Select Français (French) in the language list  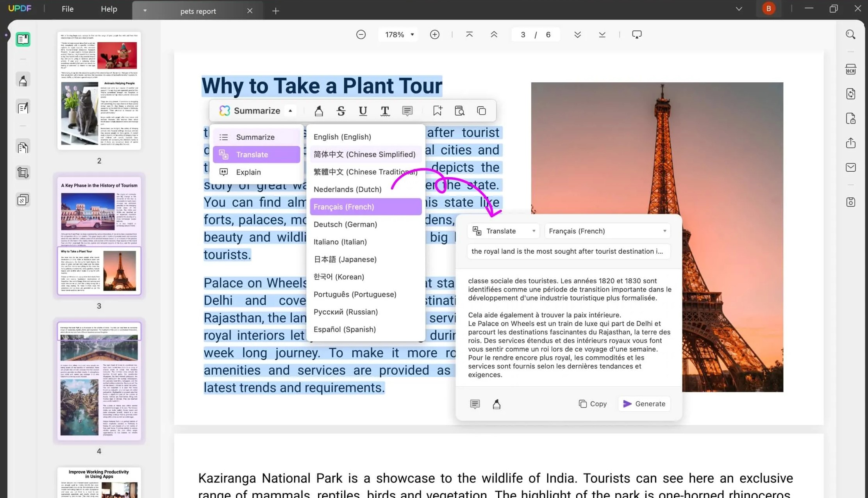click(x=366, y=207)
